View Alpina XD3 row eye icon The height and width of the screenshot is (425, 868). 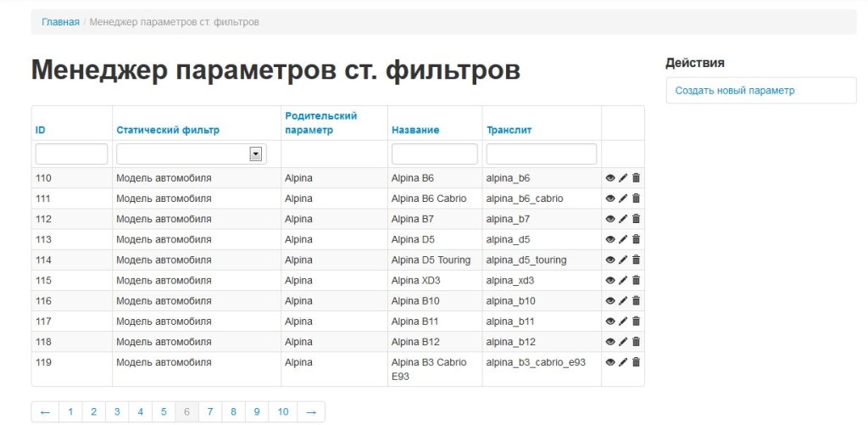pyautogui.click(x=610, y=281)
